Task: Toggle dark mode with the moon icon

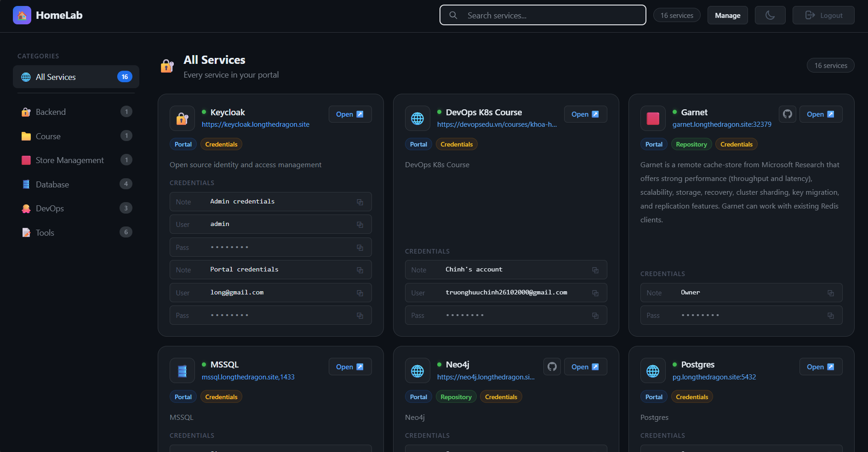Action: pos(770,15)
